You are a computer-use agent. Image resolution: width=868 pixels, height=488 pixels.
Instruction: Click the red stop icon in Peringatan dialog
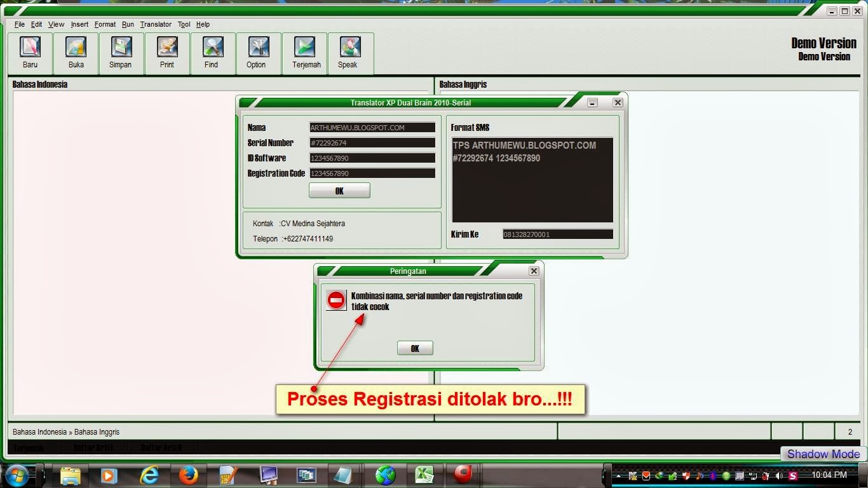pos(336,300)
